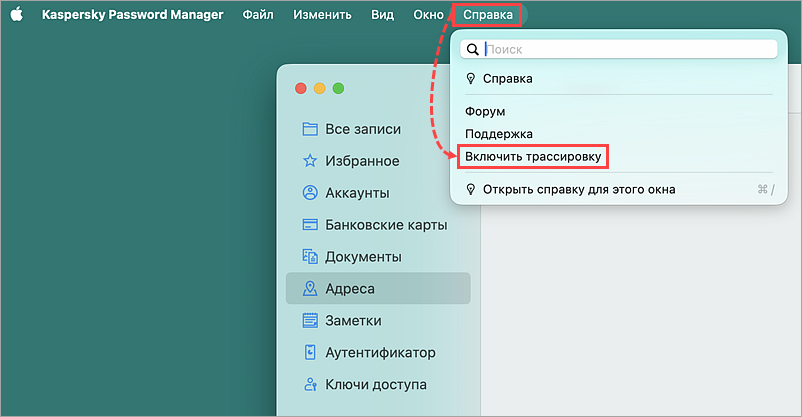Click the card icon for Банковские карты
802x417 pixels.
(x=310, y=225)
